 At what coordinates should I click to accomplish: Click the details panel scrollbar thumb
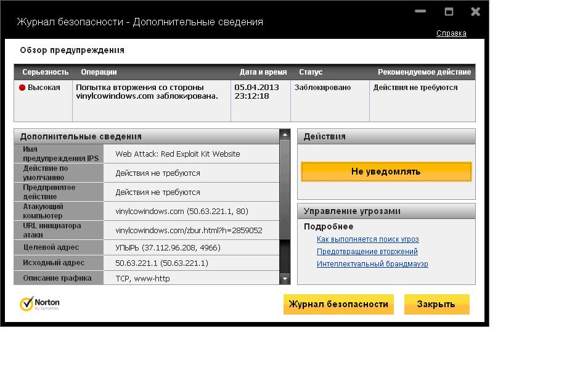click(285, 189)
